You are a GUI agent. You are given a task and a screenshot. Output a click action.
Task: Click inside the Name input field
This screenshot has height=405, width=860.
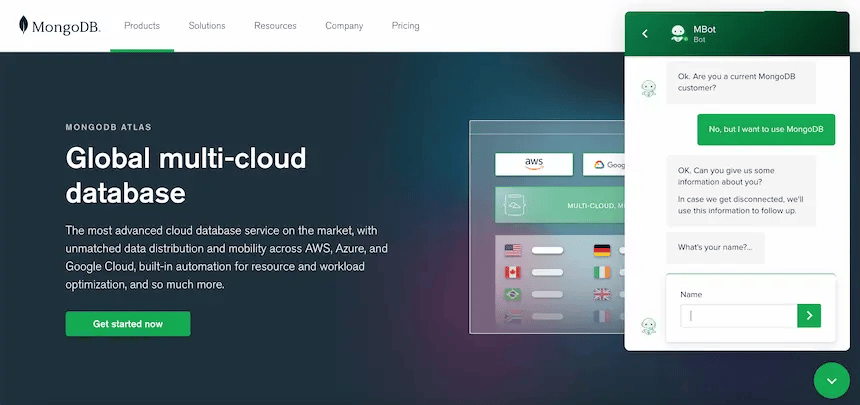pos(738,316)
